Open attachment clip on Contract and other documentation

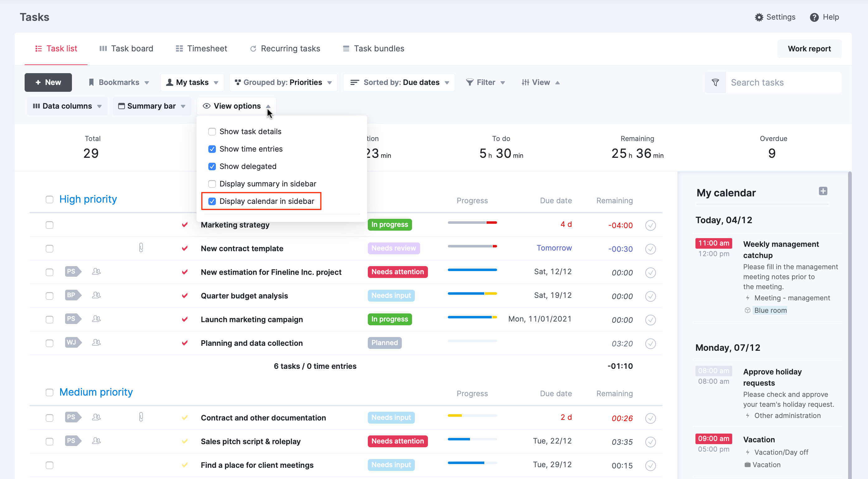[x=141, y=417]
